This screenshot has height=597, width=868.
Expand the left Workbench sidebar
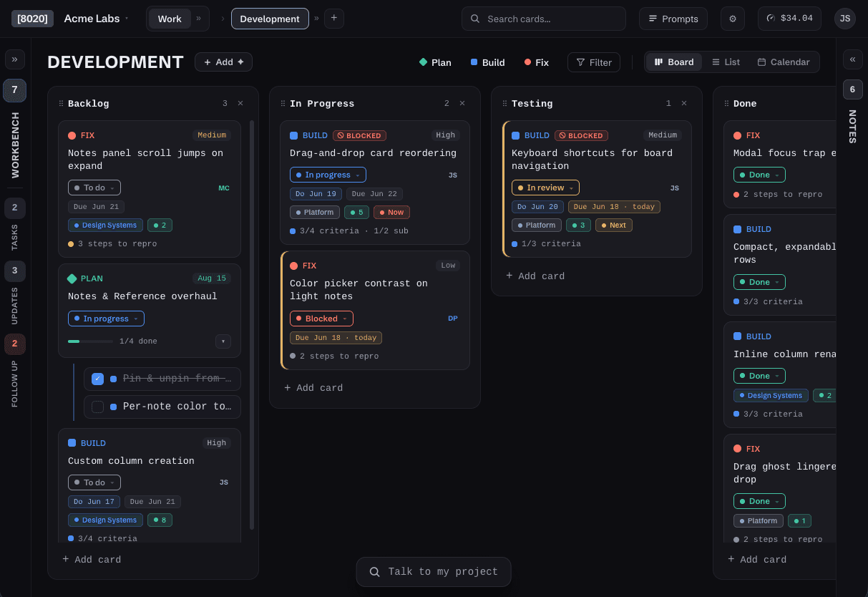[15, 59]
